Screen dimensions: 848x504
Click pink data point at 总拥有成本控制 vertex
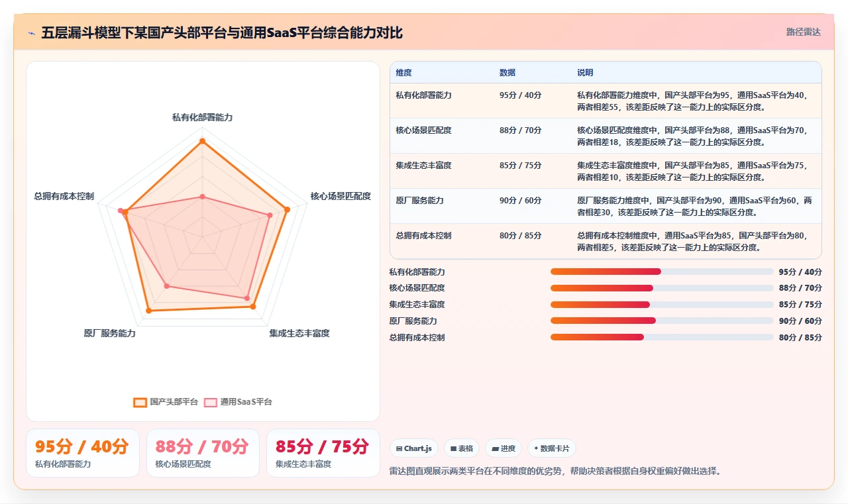121,211
